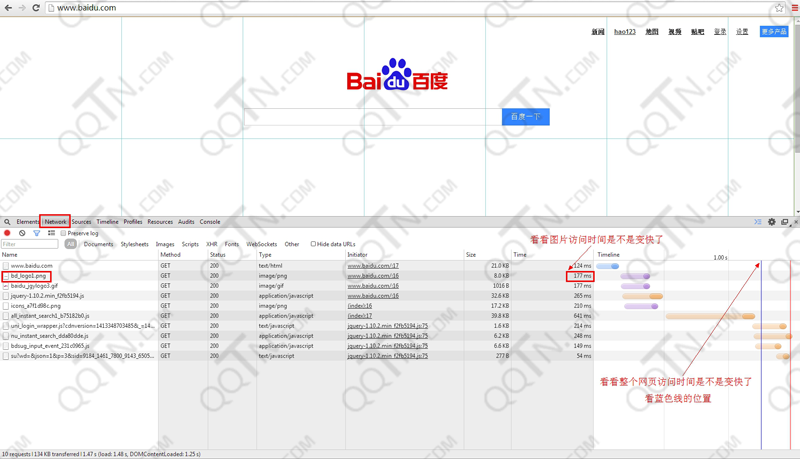Filter requests by Fonts
This screenshot has width=800, height=459.
(232, 244)
